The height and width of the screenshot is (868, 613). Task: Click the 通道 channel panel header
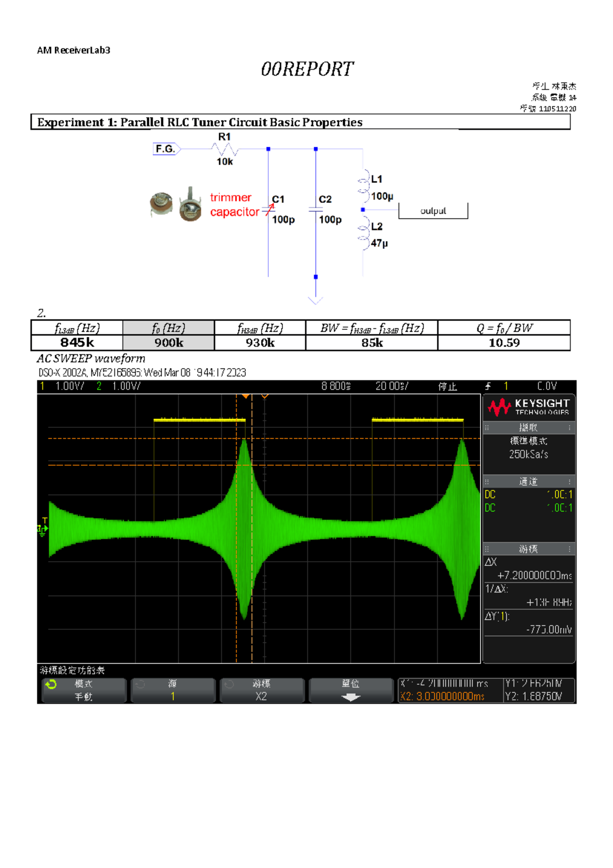[x=529, y=482]
